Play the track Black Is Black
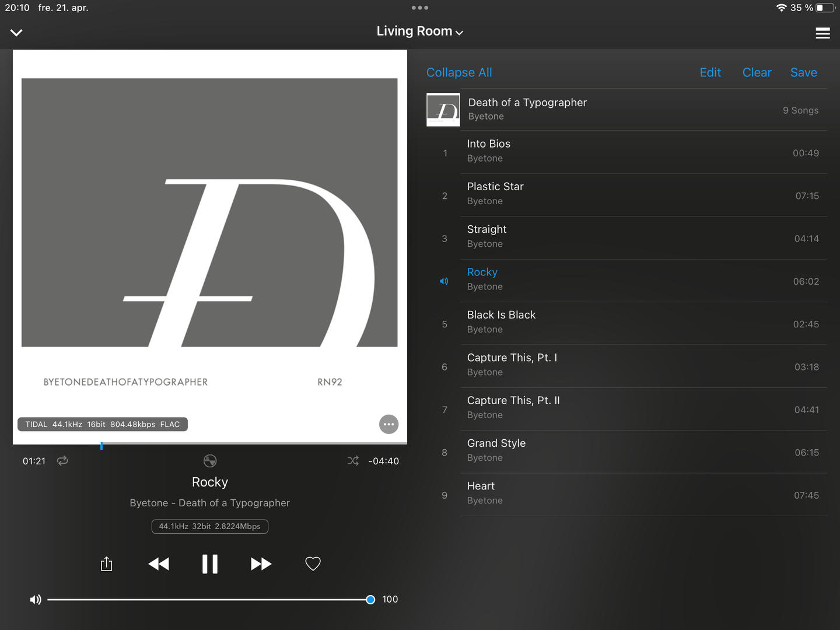Viewport: 840px width, 630px height. click(626, 323)
